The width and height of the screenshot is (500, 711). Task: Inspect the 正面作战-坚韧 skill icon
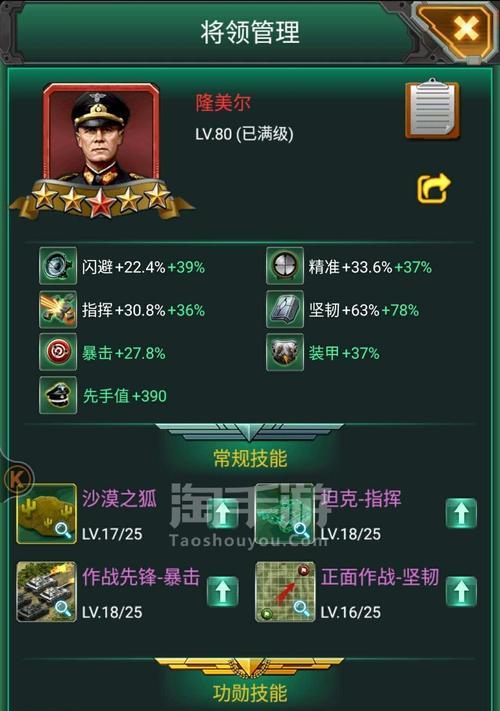coord(285,592)
